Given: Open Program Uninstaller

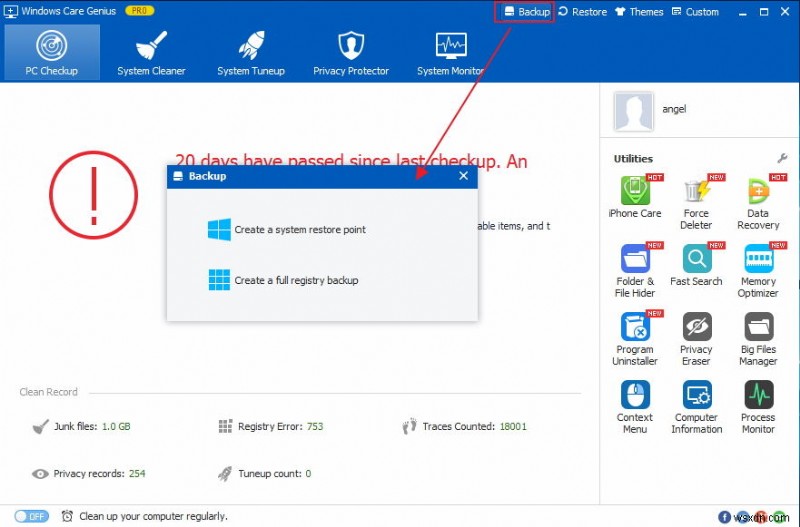Looking at the screenshot, I should point(635,338).
